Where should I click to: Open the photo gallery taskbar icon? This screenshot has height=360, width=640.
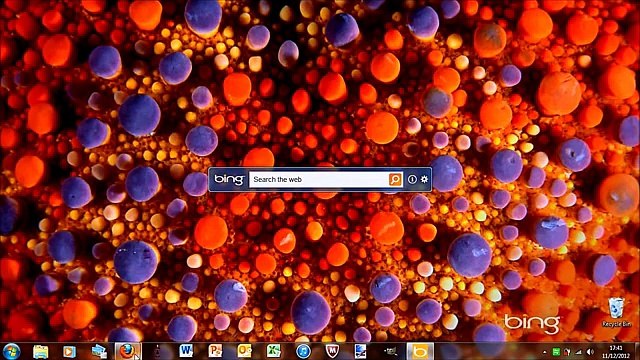click(99, 351)
